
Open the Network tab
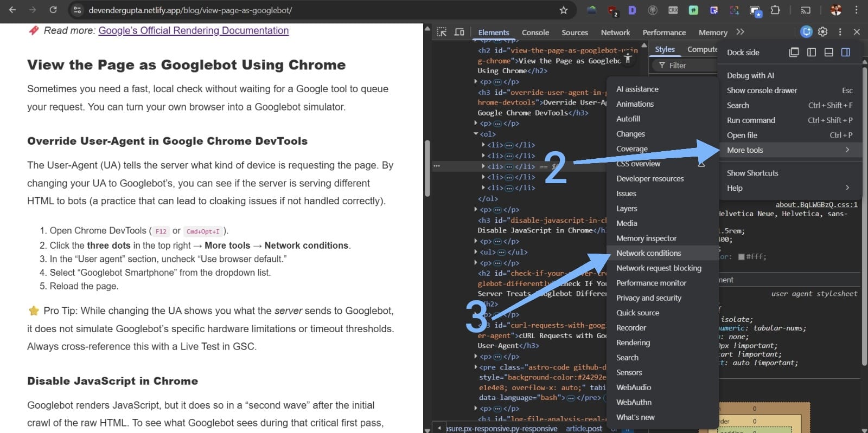pyautogui.click(x=616, y=33)
